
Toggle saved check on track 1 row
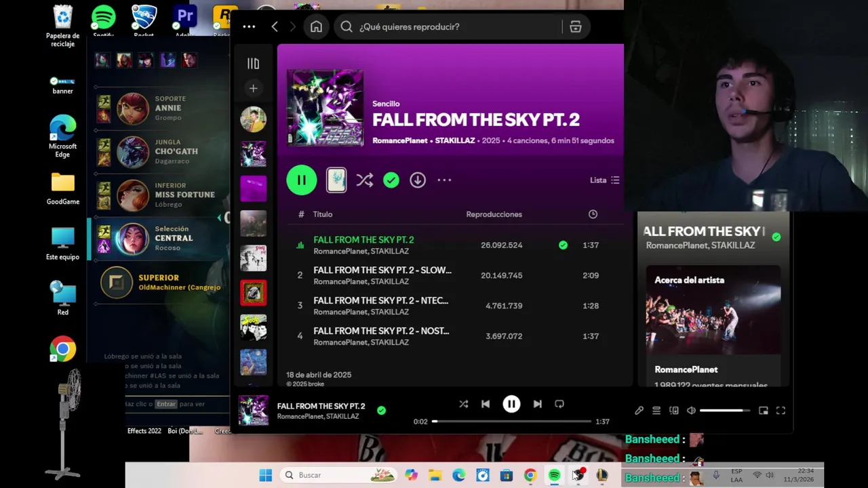[563, 245]
